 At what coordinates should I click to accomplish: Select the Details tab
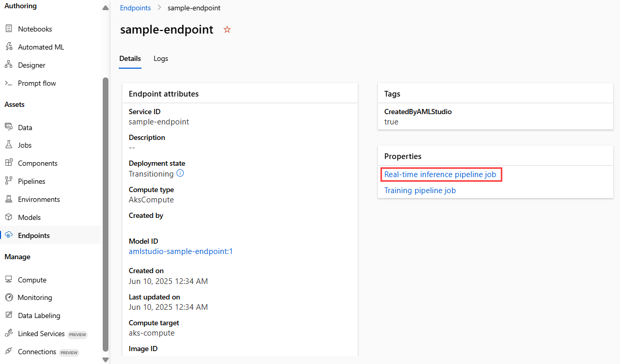tap(130, 58)
